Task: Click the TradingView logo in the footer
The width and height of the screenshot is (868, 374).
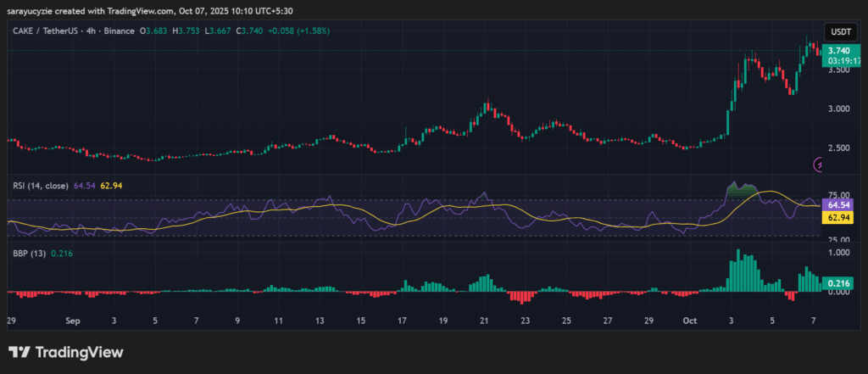Action: pyautogui.click(x=66, y=352)
